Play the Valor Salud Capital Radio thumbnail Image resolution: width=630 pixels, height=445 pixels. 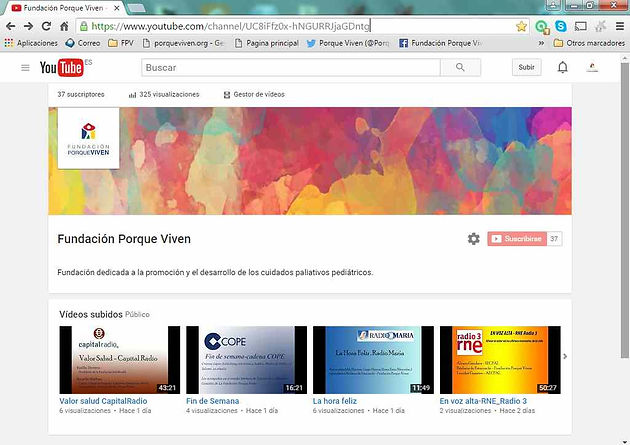[120, 360]
